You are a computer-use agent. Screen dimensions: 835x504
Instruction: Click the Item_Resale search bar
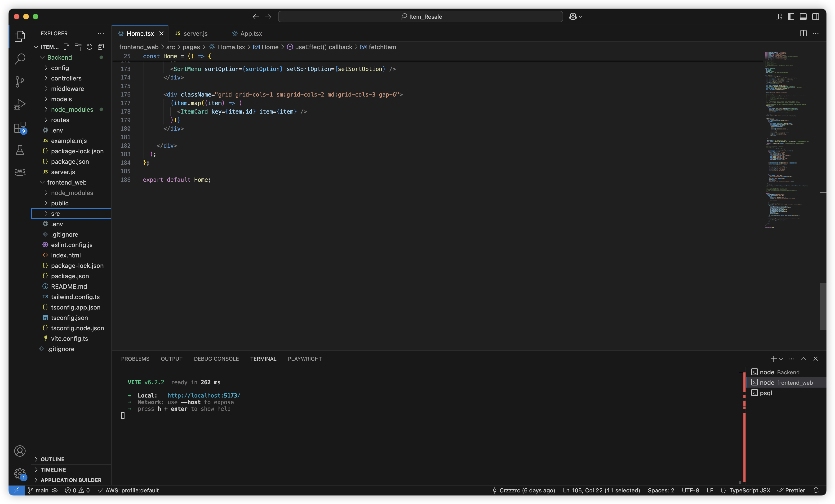[x=420, y=17]
